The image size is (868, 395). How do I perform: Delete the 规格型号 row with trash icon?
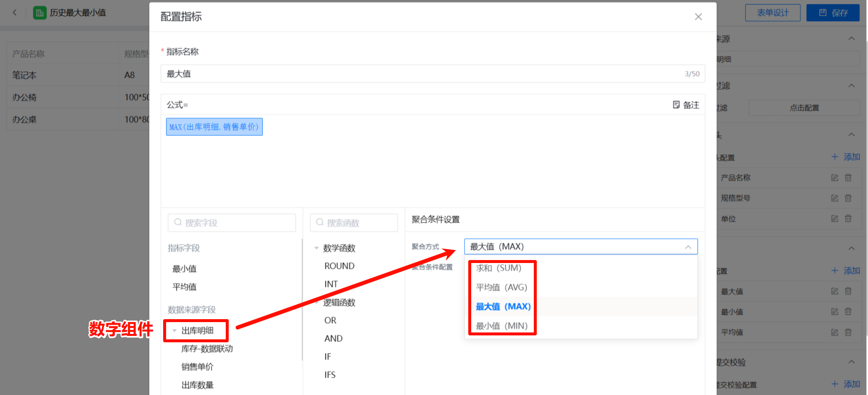[848, 198]
